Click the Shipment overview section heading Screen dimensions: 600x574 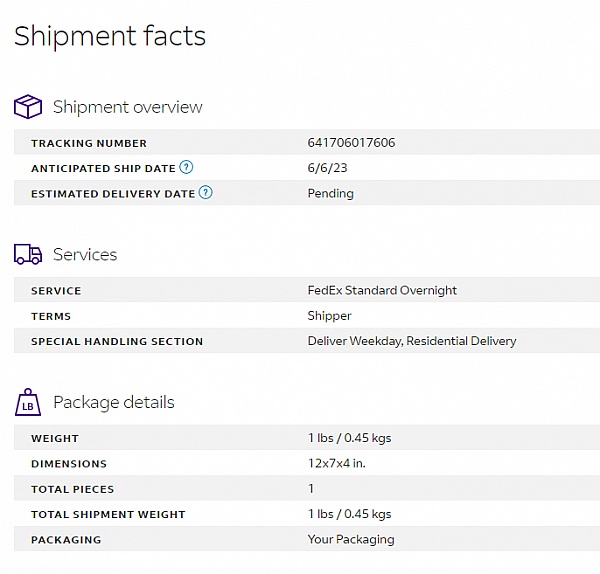[x=127, y=107]
